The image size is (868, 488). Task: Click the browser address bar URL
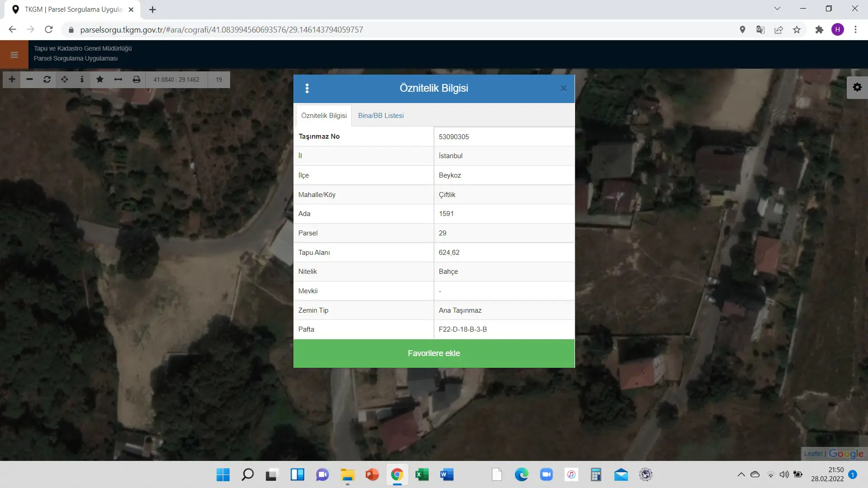pyautogui.click(x=222, y=30)
